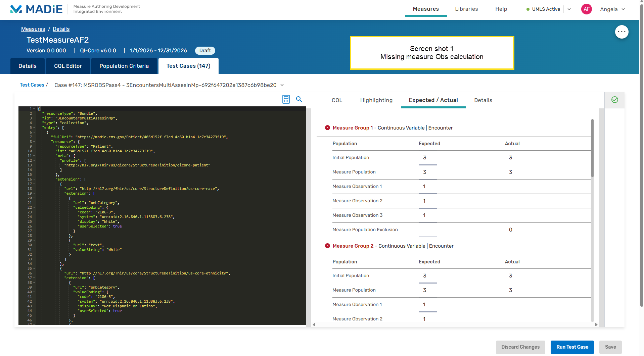644x356 pixels.
Task: Select the Population Criteria tab
Action: (x=124, y=66)
